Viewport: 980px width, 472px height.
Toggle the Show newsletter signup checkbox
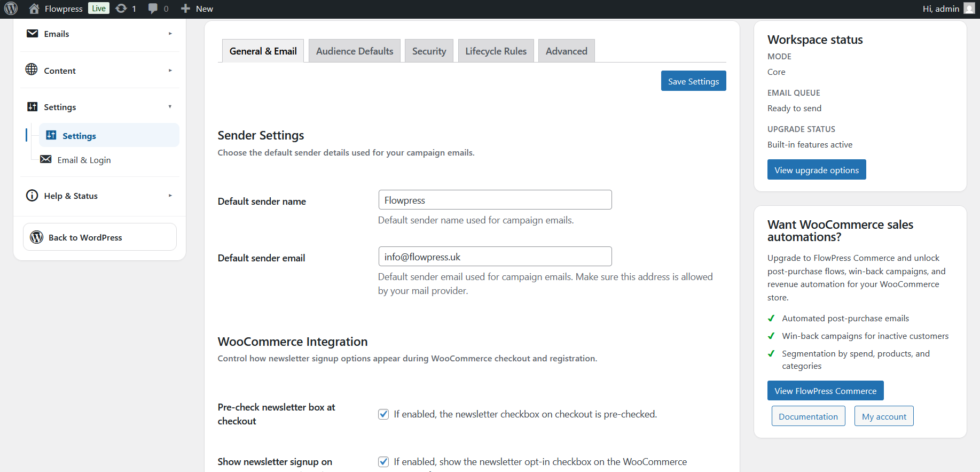point(383,462)
